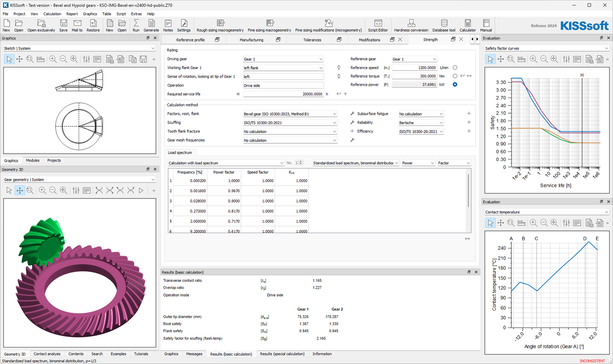Screen dimensions: 613x364
Task: Open the Messages tab in results
Action: pos(194,354)
